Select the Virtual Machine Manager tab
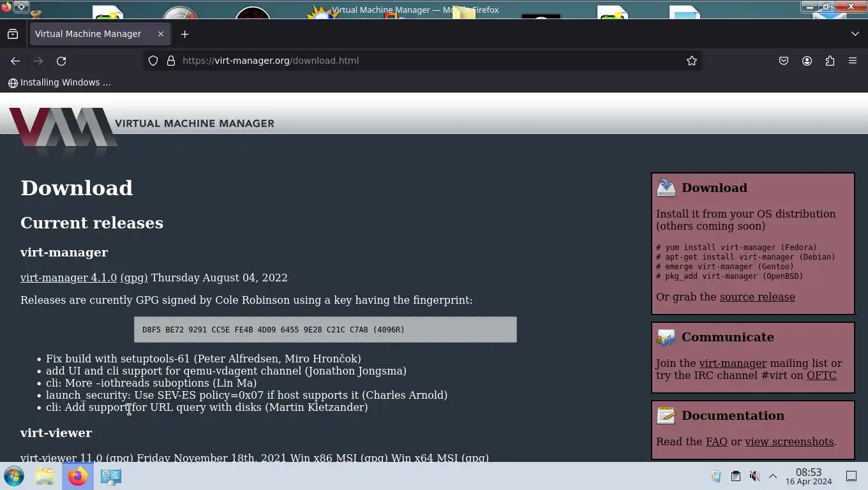Image resolution: width=868 pixels, height=490 pixels. pyautogui.click(x=100, y=34)
